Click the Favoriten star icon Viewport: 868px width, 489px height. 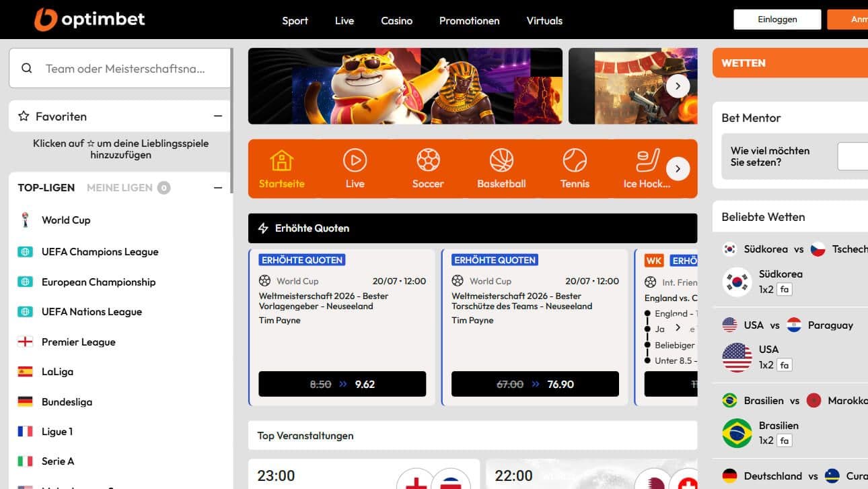pyautogui.click(x=24, y=117)
